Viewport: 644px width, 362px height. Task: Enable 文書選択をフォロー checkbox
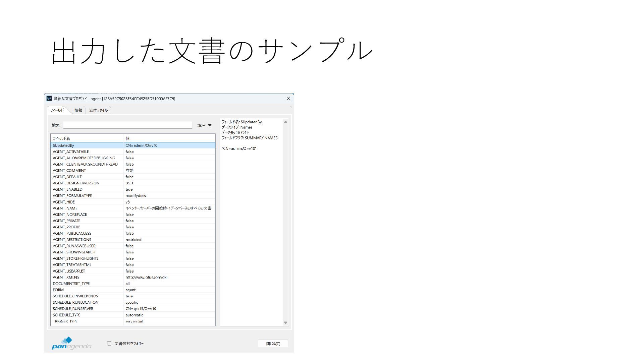(109, 343)
